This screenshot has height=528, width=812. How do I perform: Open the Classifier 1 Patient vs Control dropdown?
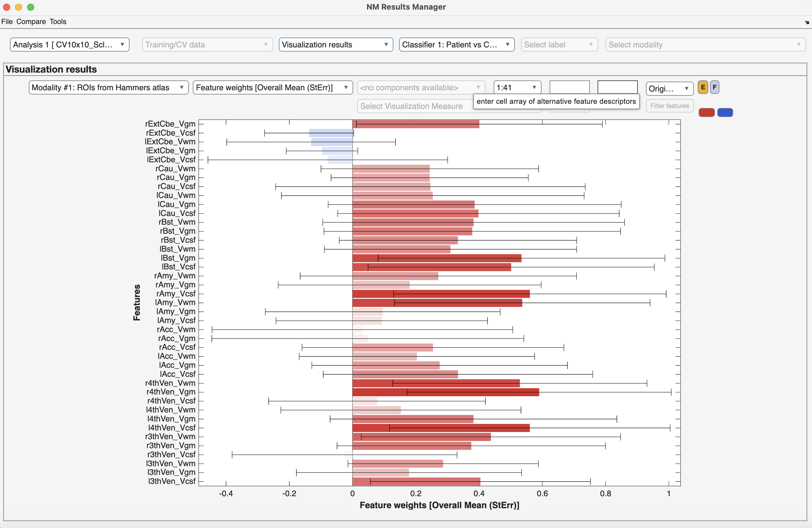[456, 44]
